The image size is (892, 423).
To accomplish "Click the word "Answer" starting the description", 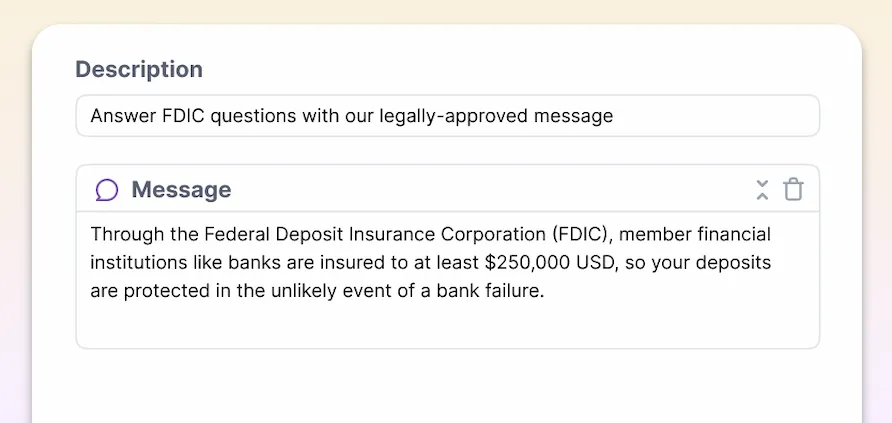I will 122,116.
